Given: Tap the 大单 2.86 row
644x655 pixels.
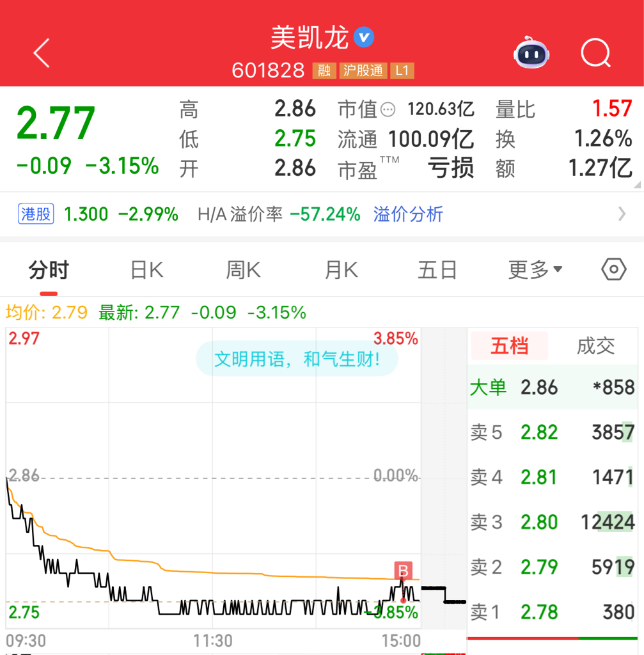Looking at the screenshot, I should tap(552, 387).
